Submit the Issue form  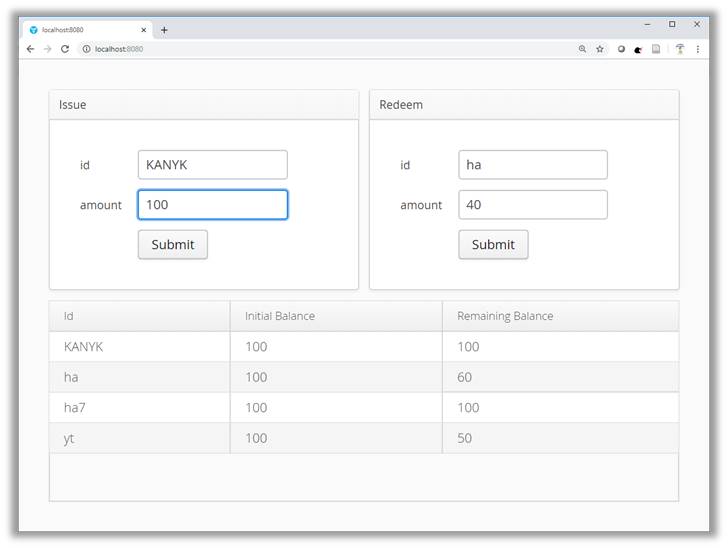(173, 245)
